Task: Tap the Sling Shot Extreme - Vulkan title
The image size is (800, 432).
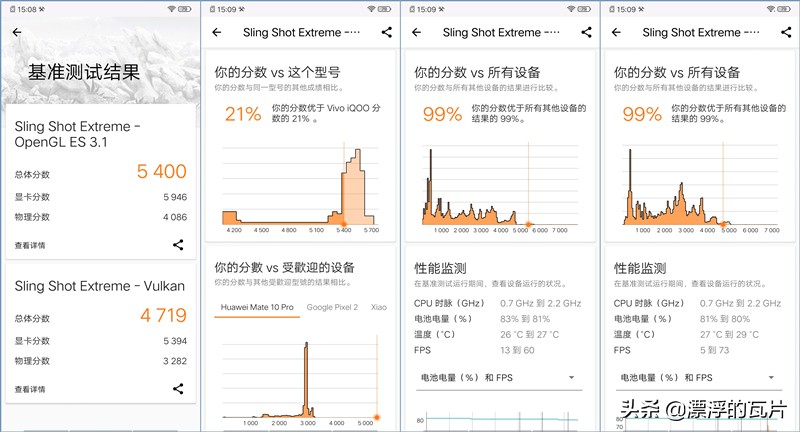Action: pyautogui.click(x=99, y=286)
